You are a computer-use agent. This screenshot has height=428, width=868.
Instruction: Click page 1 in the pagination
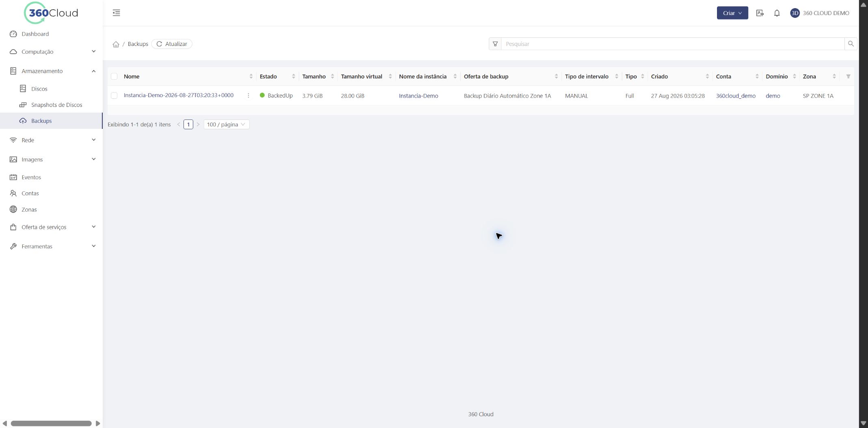pos(188,124)
